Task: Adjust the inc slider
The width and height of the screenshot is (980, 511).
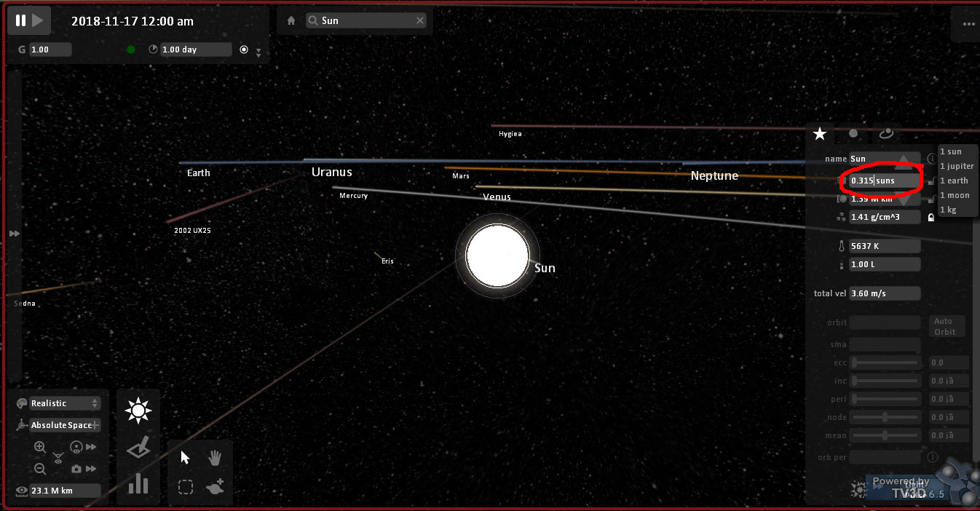Action: pos(885,381)
